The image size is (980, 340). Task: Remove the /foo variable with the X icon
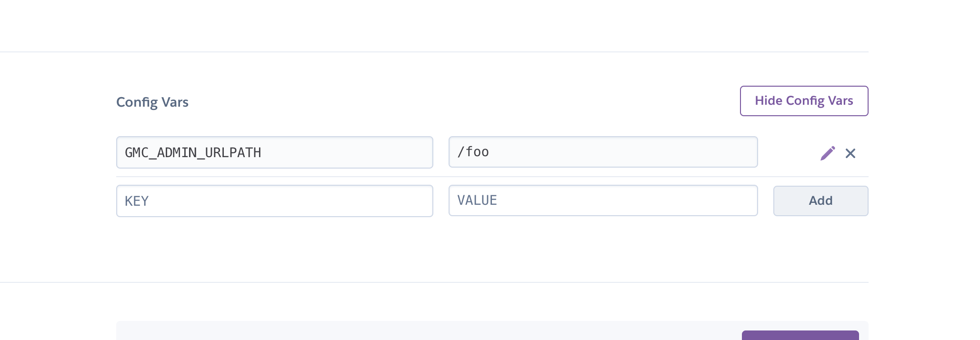pyautogui.click(x=850, y=153)
